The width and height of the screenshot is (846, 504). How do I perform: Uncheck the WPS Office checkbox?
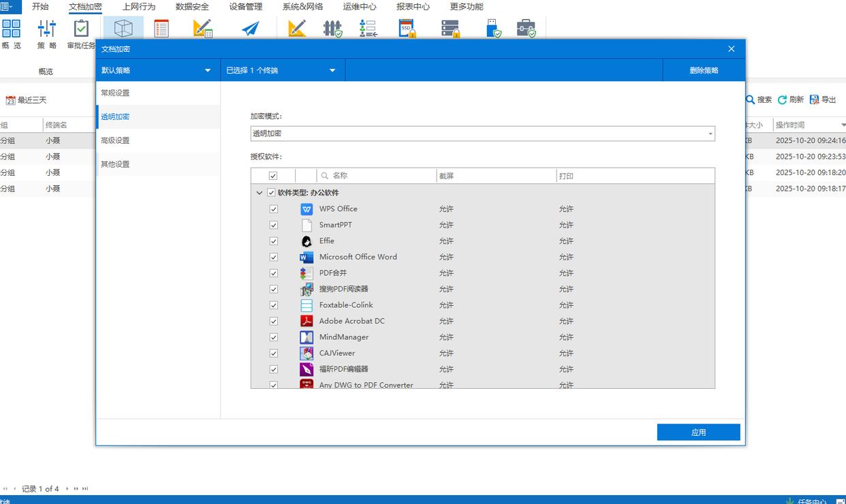pyautogui.click(x=274, y=209)
